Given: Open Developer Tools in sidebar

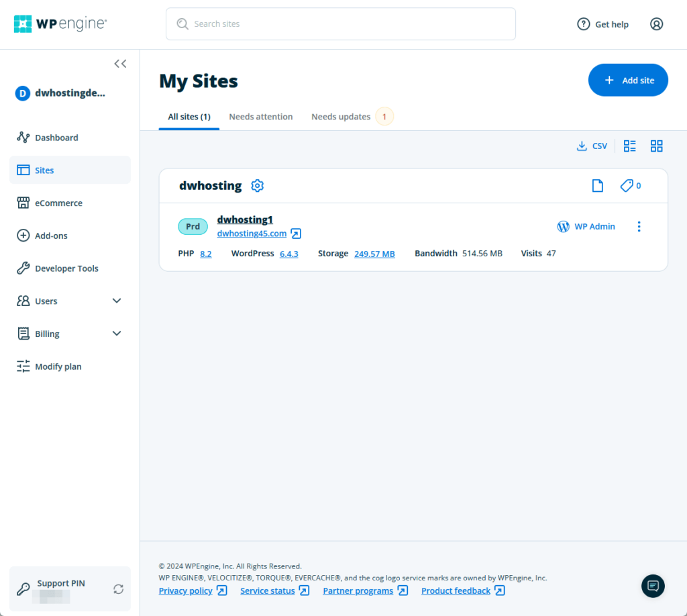Looking at the screenshot, I should pyautogui.click(x=70, y=268).
